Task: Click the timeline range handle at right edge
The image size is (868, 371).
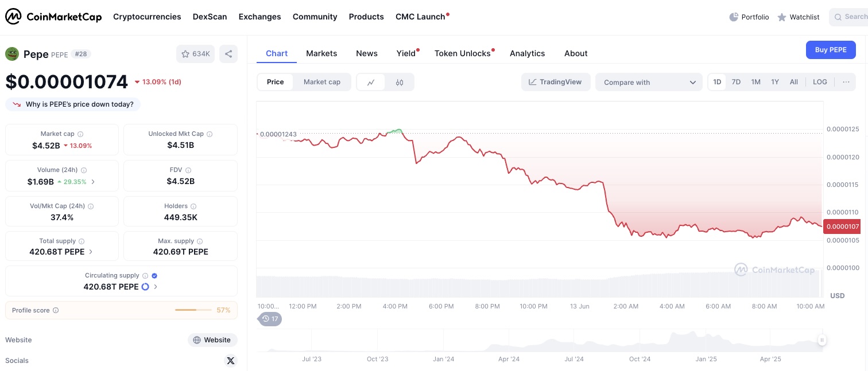Action: [x=822, y=340]
